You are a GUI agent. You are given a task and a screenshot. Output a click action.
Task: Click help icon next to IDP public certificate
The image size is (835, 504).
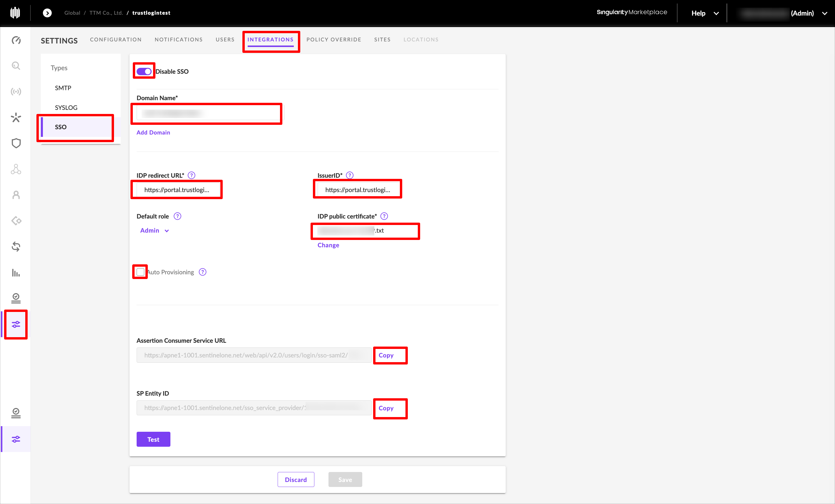pyautogui.click(x=384, y=216)
